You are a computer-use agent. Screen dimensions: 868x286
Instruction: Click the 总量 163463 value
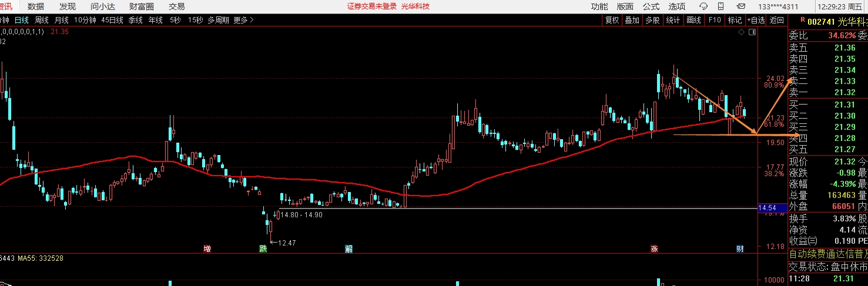point(842,195)
